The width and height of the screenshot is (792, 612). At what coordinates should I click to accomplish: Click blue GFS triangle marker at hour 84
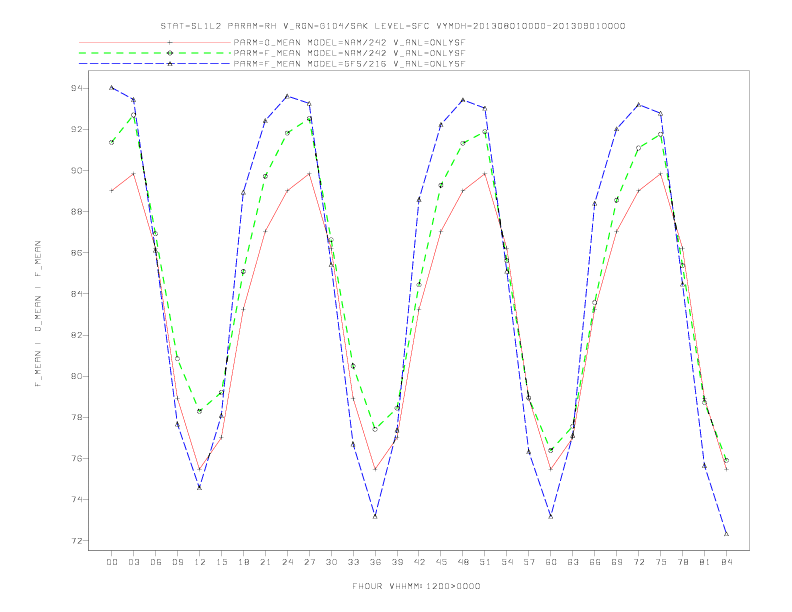[x=726, y=534]
